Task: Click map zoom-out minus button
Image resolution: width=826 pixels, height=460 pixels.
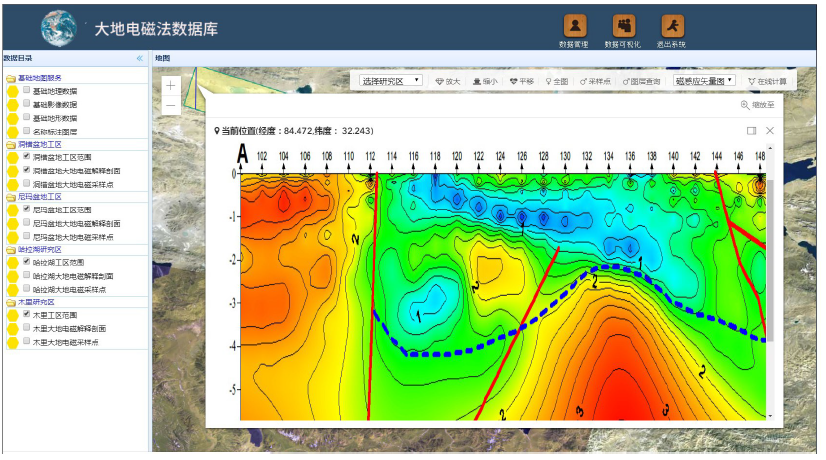Action: 171,105
